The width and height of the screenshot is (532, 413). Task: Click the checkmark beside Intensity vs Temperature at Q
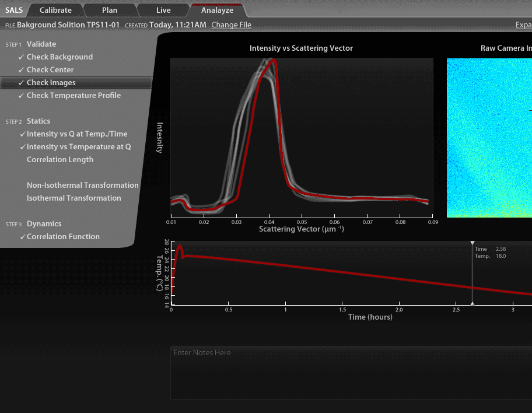pos(23,147)
